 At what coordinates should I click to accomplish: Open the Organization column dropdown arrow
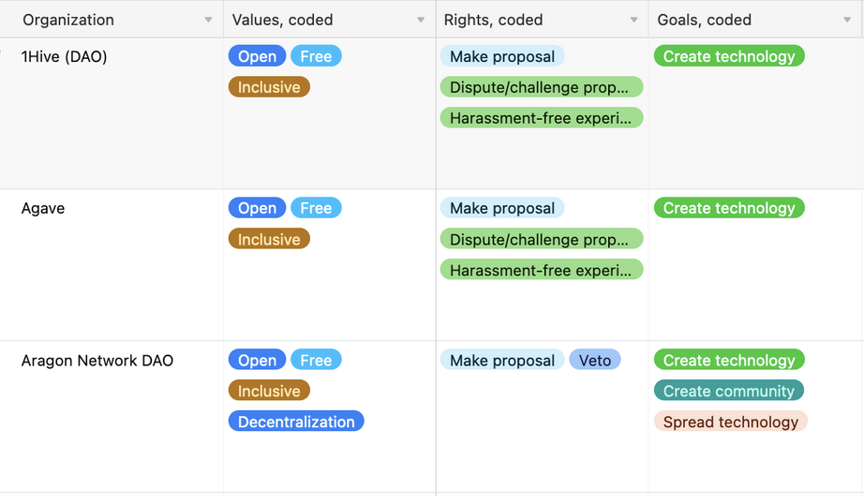click(208, 20)
